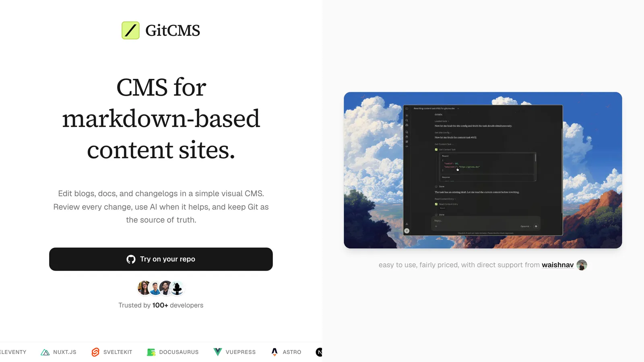Click the Docusaurus green dinosaur logo
This screenshot has width=644, height=362.
[151, 352]
